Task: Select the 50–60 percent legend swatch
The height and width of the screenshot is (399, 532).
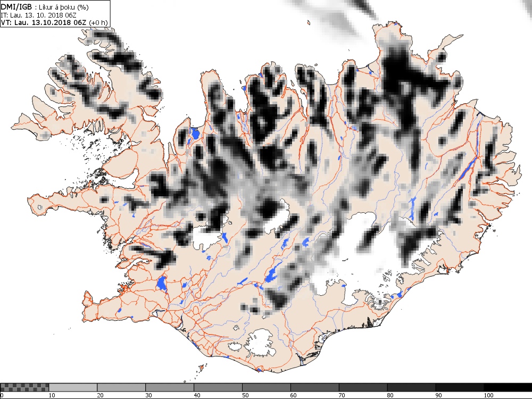Action: pyautogui.click(x=267, y=387)
